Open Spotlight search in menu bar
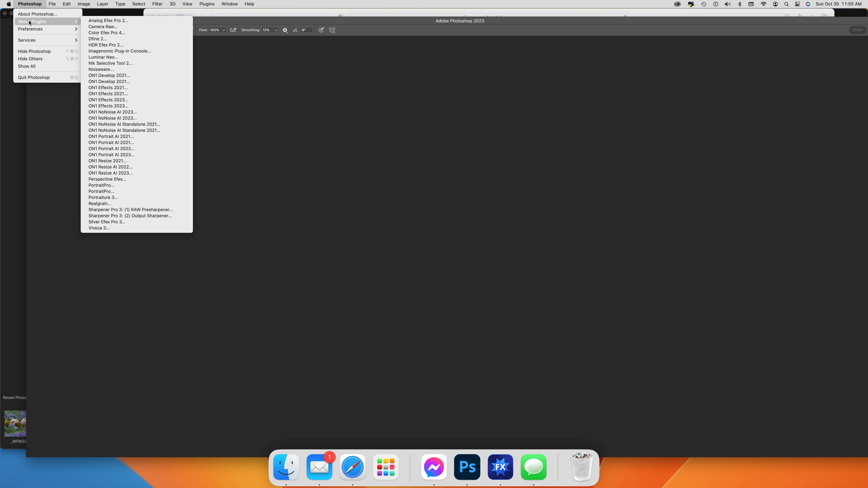This screenshot has width=868, height=488. point(786,4)
